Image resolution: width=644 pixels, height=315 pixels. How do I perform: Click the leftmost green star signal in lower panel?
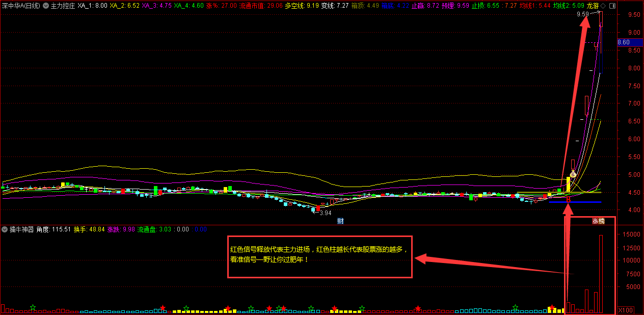click(33, 308)
